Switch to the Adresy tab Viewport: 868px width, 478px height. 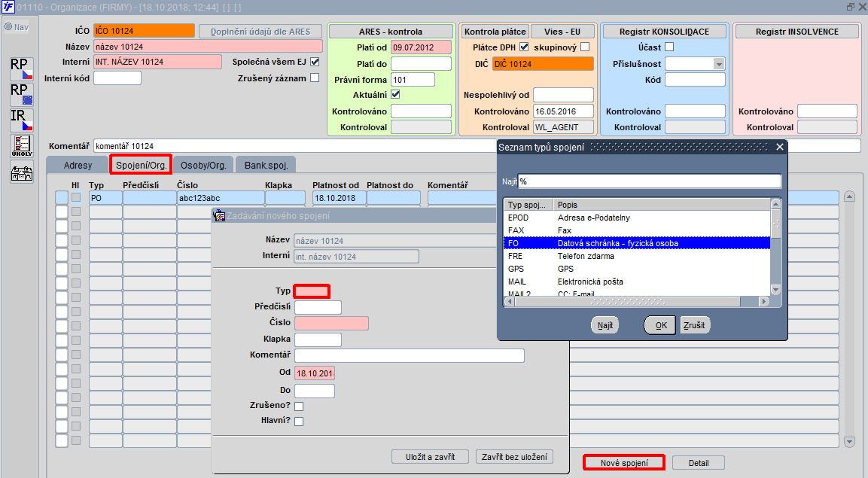pyautogui.click(x=78, y=166)
